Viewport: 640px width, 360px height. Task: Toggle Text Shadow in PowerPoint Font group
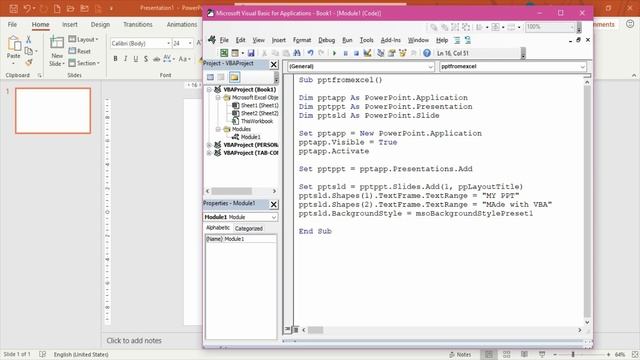(146, 59)
